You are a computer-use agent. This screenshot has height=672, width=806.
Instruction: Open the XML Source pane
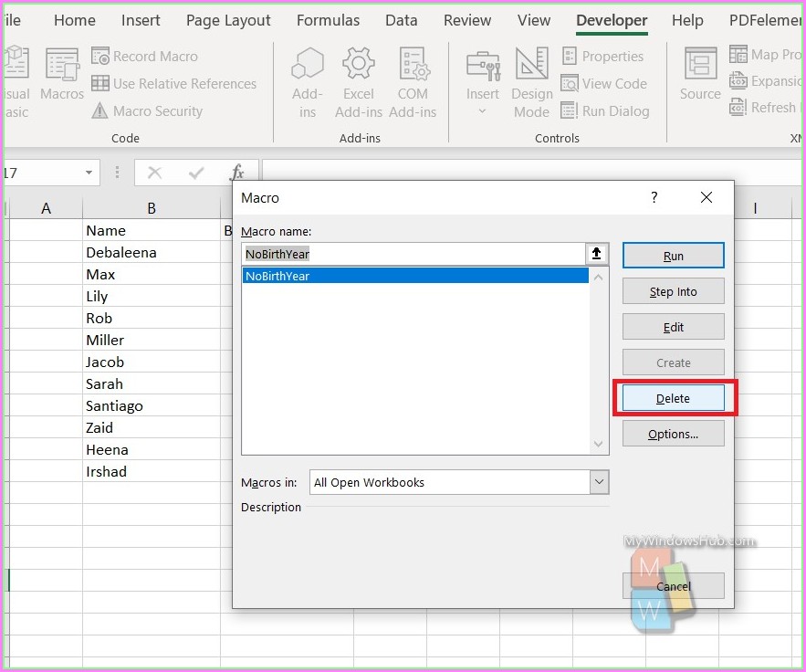(x=700, y=74)
